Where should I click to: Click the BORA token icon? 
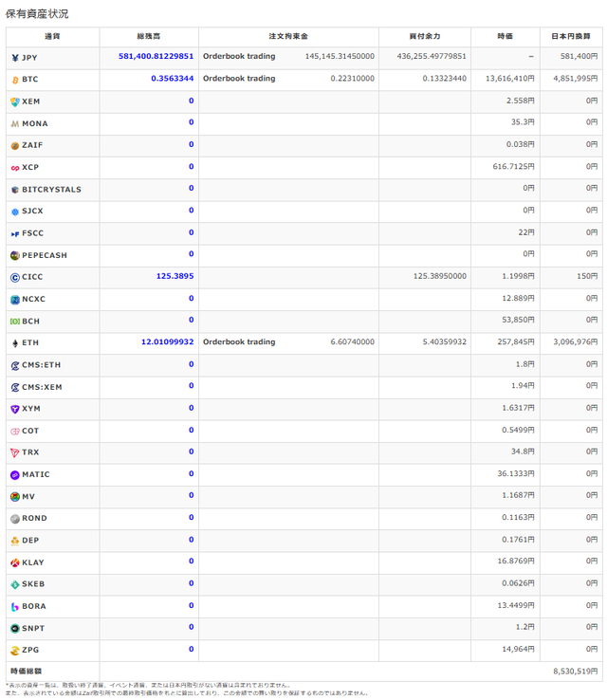coord(15,607)
